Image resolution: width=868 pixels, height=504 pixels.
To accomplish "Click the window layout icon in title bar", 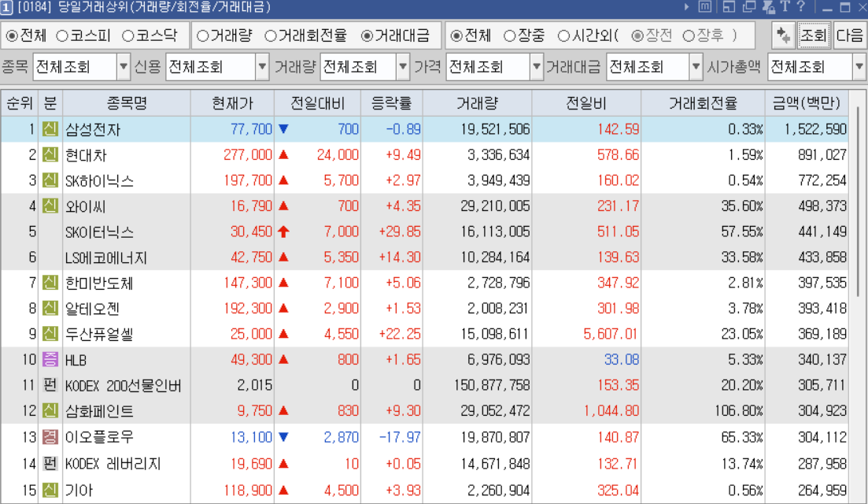I will point(729,6).
